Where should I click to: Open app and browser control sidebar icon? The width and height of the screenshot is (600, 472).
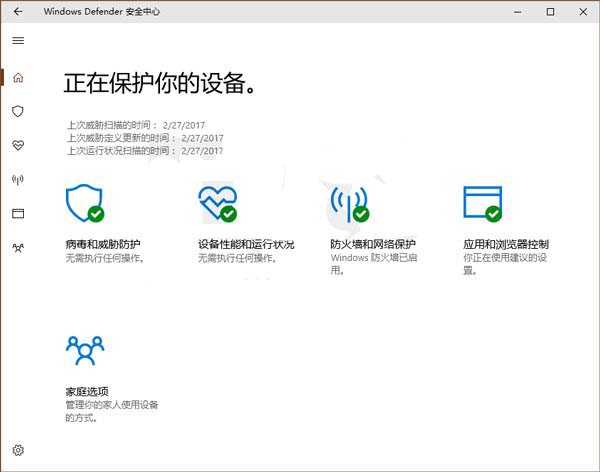pyautogui.click(x=18, y=213)
